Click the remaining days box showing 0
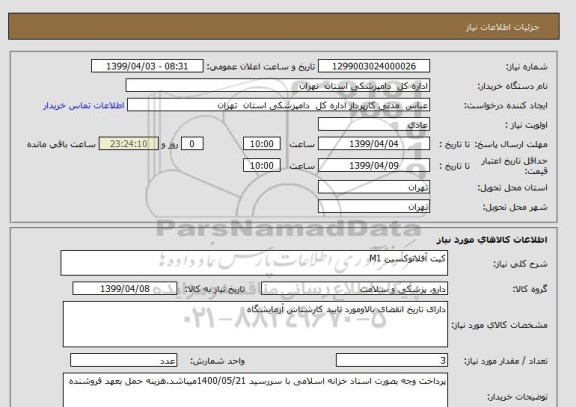The width and height of the screenshot is (576, 407). (x=192, y=144)
